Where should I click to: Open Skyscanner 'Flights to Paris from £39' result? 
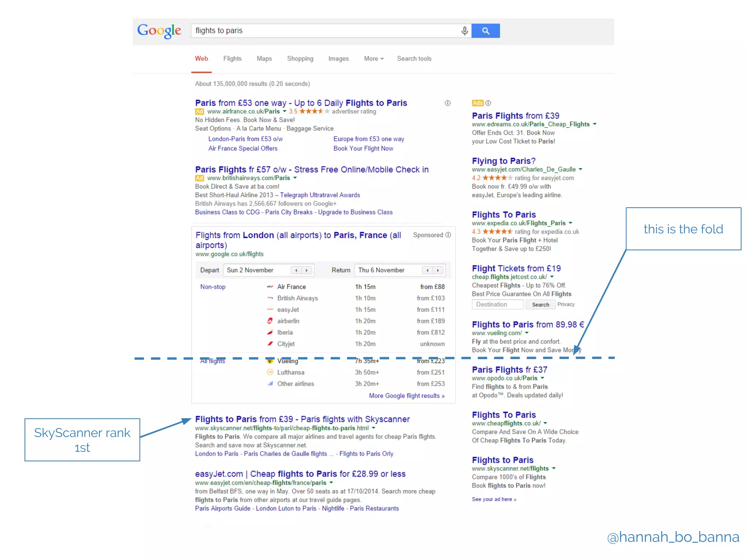point(302,419)
